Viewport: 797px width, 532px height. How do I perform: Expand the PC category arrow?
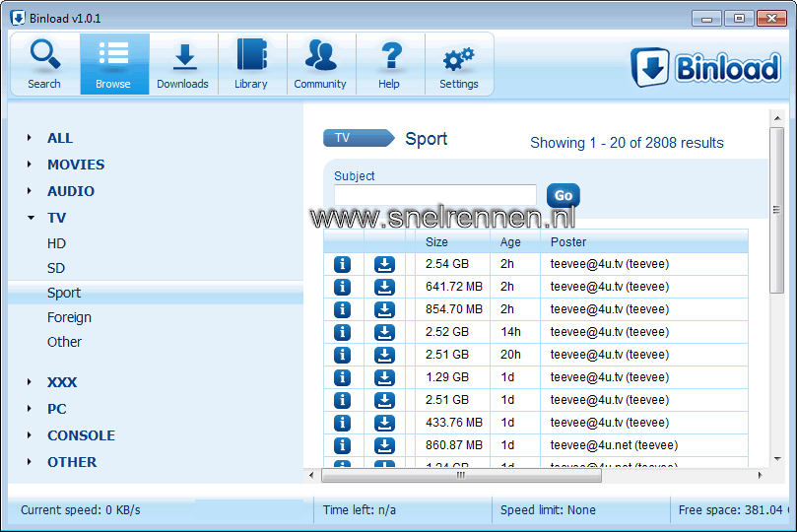[30, 409]
